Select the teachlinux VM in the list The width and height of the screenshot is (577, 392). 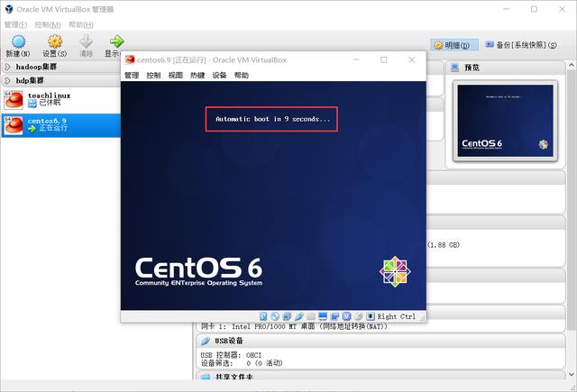point(60,100)
